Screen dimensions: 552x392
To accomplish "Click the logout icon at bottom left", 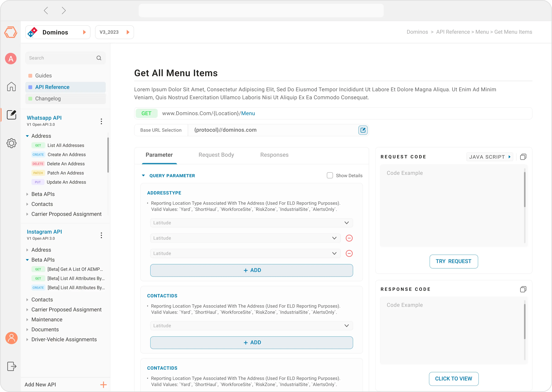I will click(x=11, y=366).
